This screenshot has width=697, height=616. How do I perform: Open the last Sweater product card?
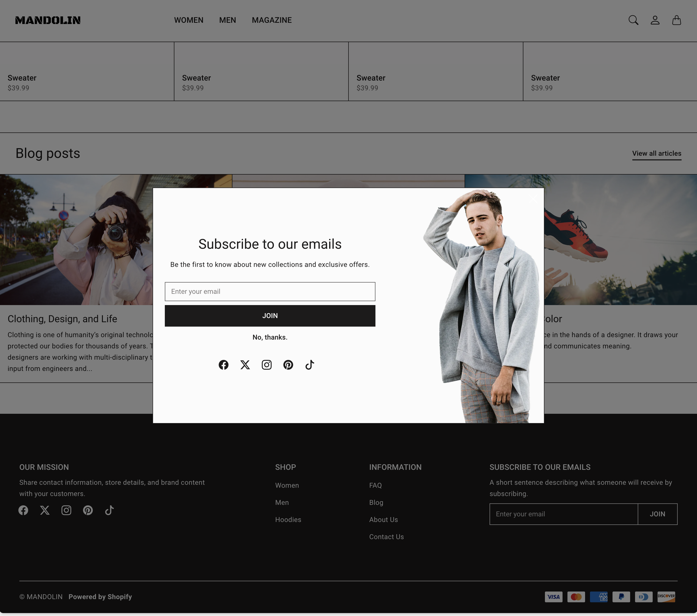610,71
